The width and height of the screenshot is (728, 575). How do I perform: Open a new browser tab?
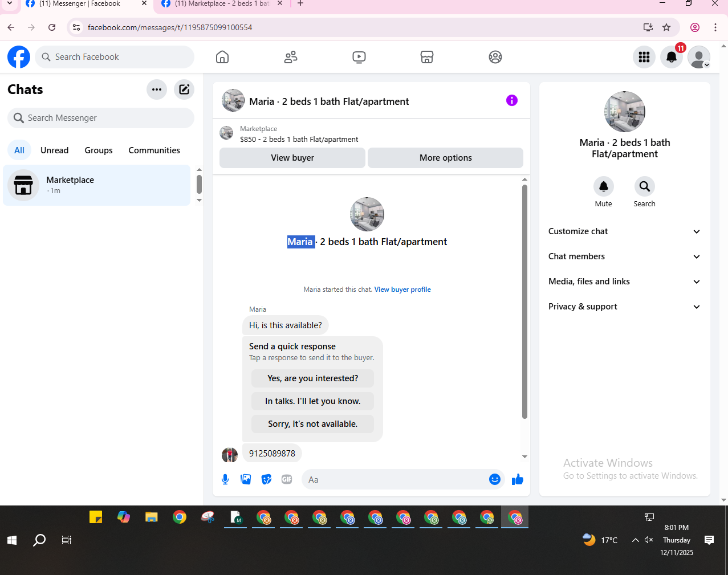tap(300, 4)
